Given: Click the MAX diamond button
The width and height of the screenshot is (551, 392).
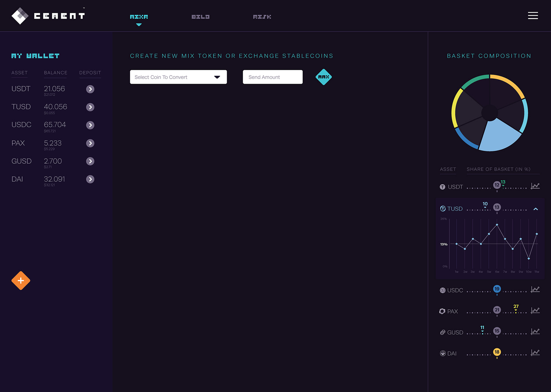Looking at the screenshot, I should (323, 77).
